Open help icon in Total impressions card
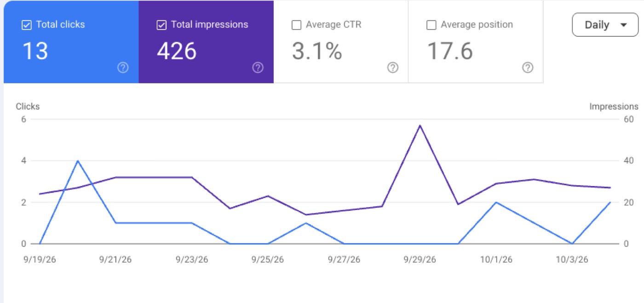The width and height of the screenshot is (644, 303). pos(258,68)
